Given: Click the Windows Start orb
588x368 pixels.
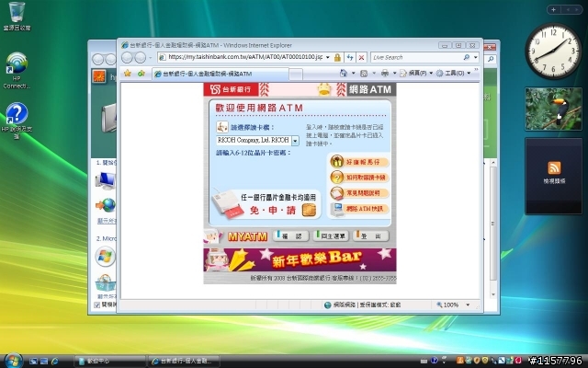Looking at the screenshot, I should pos(14,361).
